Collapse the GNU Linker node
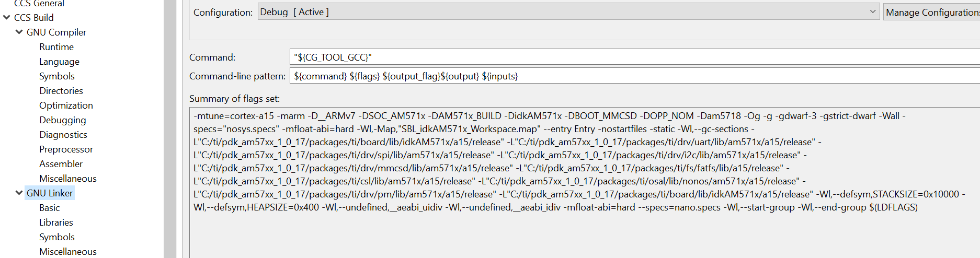980x258 pixels. click(19, 193)
